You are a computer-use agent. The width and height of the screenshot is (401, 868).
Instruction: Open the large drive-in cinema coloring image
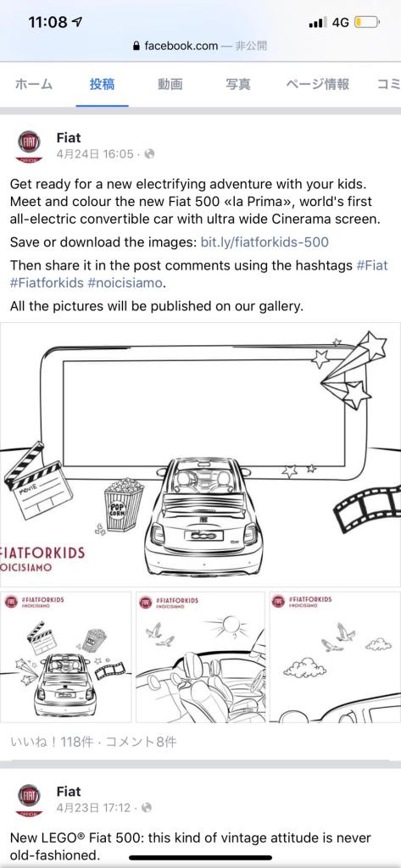(200, 454)
